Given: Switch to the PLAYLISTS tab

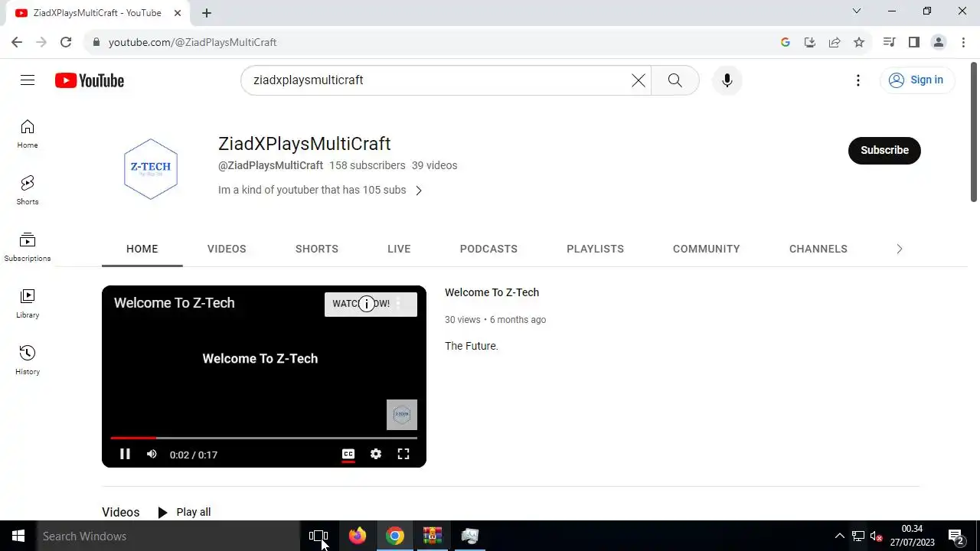Looking at the screenshot, I should pos(595,249).
